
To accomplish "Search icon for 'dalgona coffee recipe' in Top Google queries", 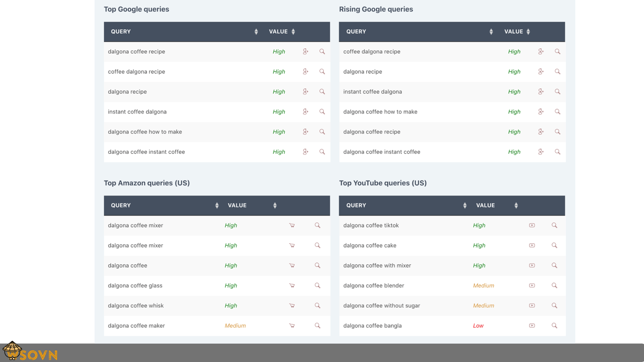I will coord(322,51).
